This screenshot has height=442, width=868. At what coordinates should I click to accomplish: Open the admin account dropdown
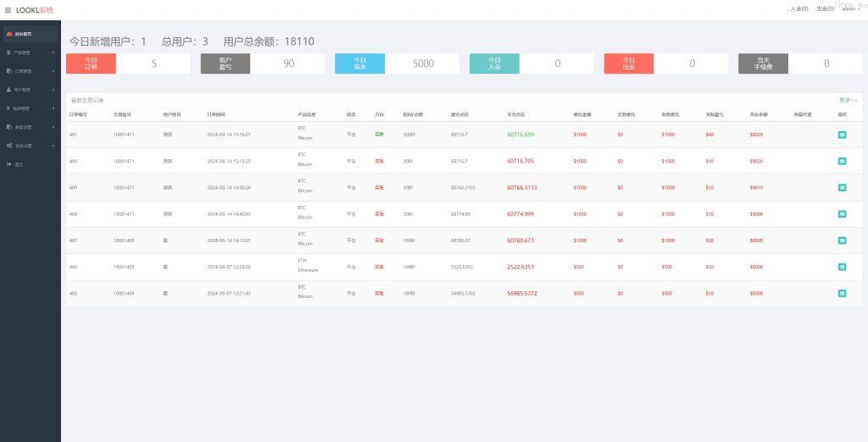coord(849,8)
